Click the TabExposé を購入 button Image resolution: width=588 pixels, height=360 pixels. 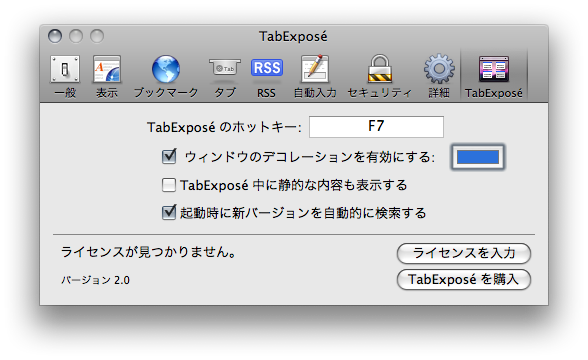pyautogui.click(x=464, y=279)
